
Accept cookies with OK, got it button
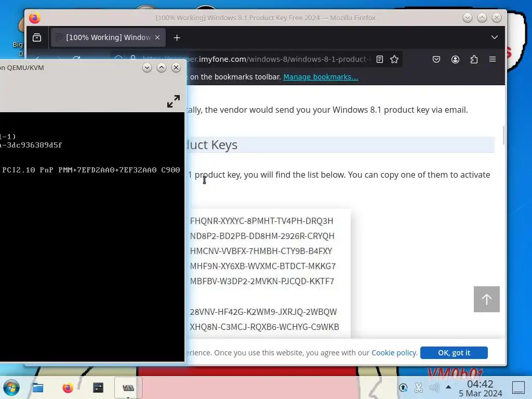(454, 353)
